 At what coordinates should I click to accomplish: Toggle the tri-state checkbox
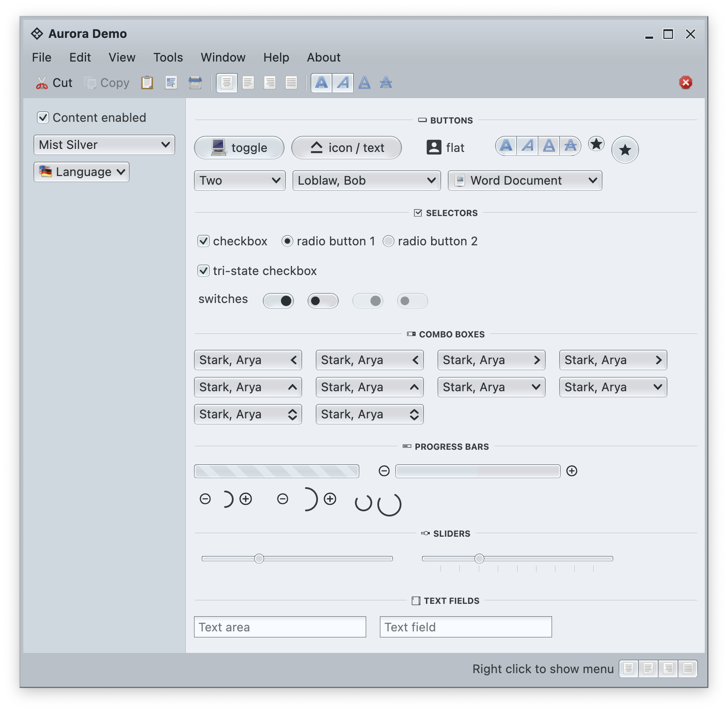point(204,271)
